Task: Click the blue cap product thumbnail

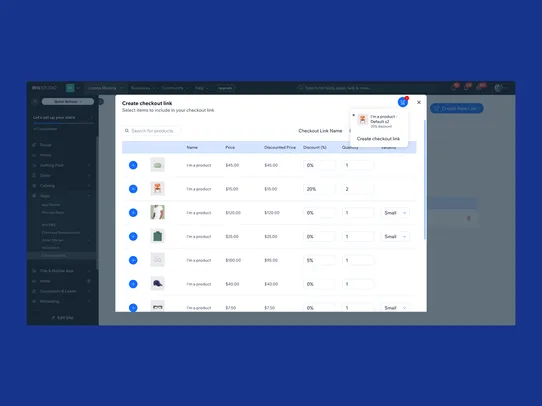Action: (x=158, y=284)
